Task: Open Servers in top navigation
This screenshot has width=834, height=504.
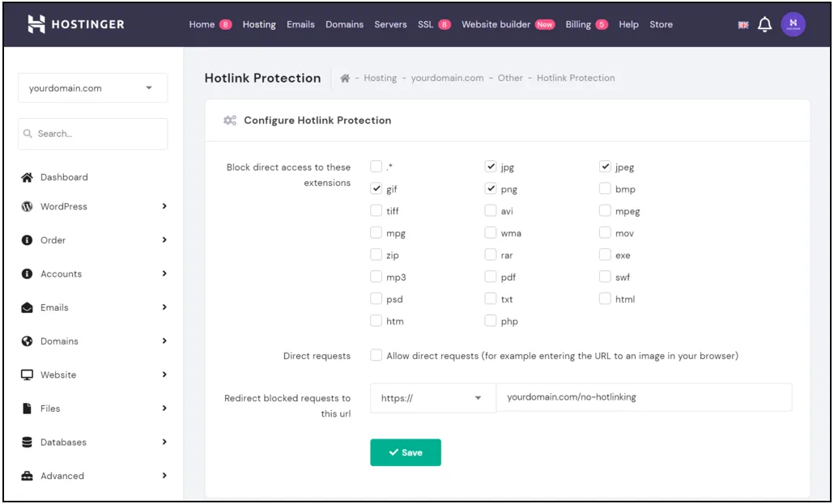Action: 390,24
